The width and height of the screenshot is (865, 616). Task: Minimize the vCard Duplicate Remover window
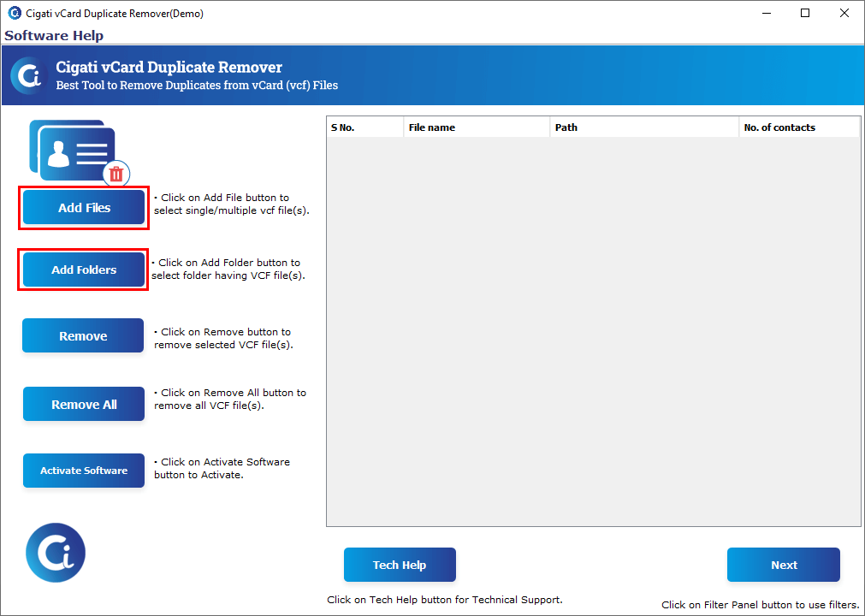click(x=767, y=13)
